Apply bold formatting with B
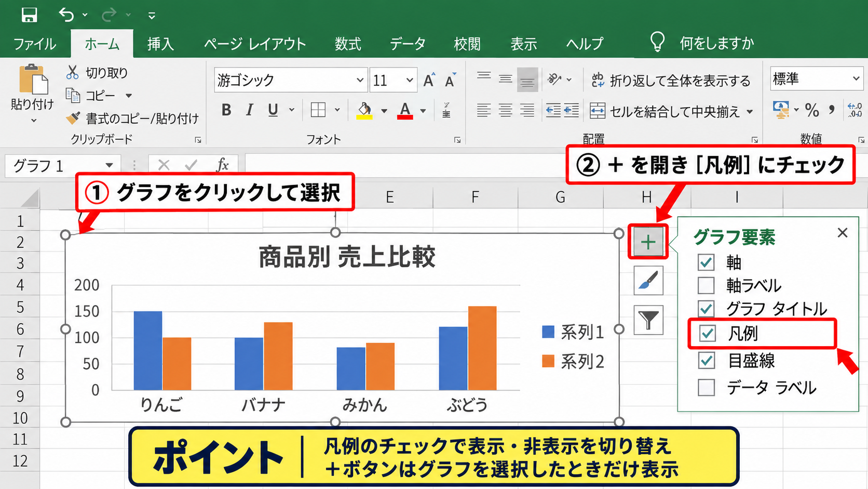The height and width of the screenshot is (489, 868). [x=226, y=110]
